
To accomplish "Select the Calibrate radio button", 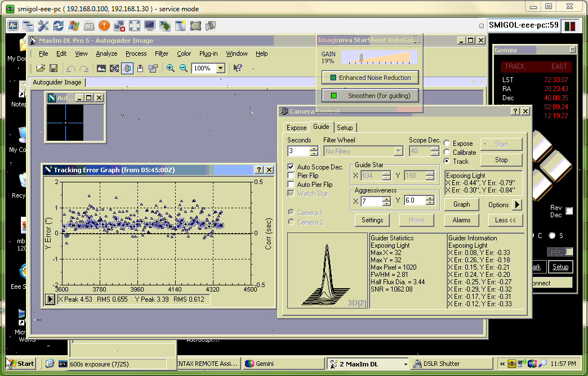I will [x=447, y=153].
